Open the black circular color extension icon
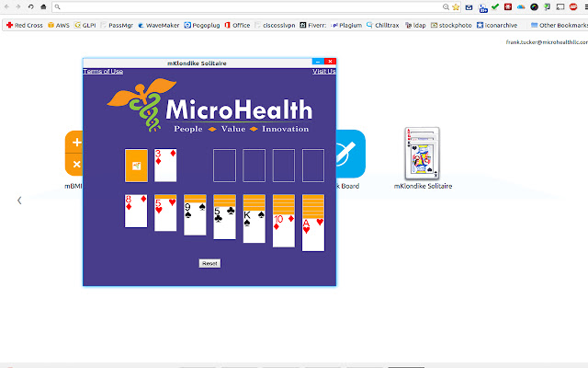Image resolution: width=588 pixels, height=368 pixels. (x=535, y=6)
